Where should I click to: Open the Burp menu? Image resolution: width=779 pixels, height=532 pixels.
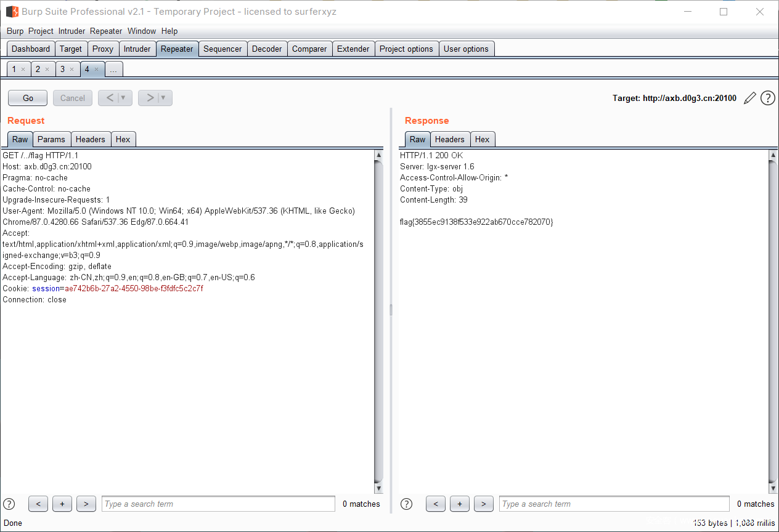[x=15, y=31]
